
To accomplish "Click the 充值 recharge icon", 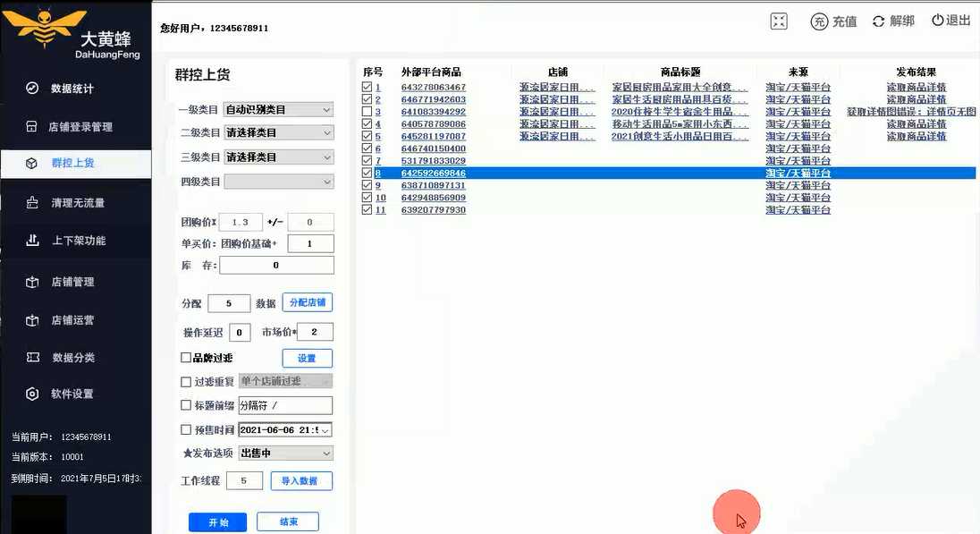I will coord(833,20).
